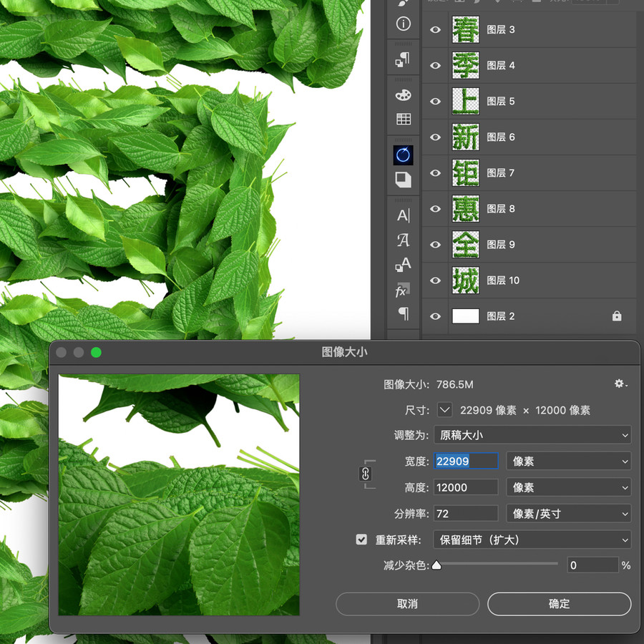Toggle visibility of 图层 8

[435, 209]
